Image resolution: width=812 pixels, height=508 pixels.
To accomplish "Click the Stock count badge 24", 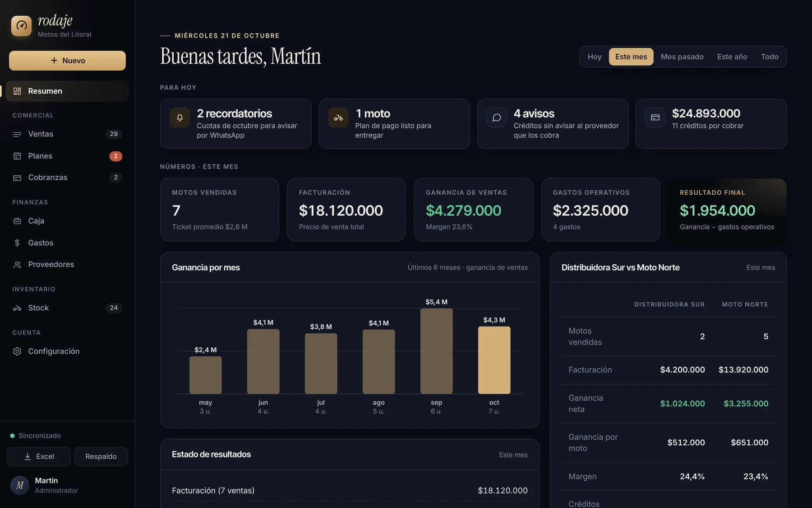I will [114, 308].
